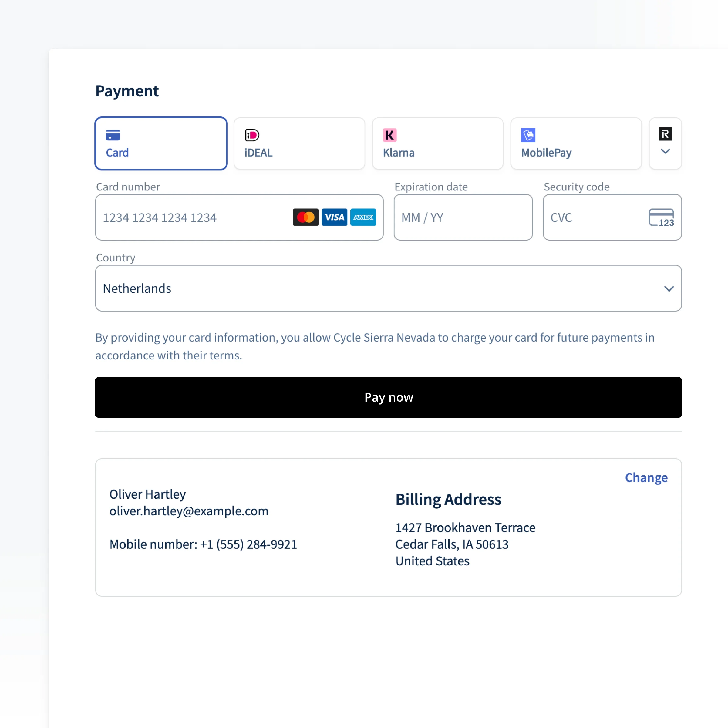This screenshot has height=728, width=728.
Task: Click the iDEAL logo icon
Action: pyautogui.click(x=252, y=135)
